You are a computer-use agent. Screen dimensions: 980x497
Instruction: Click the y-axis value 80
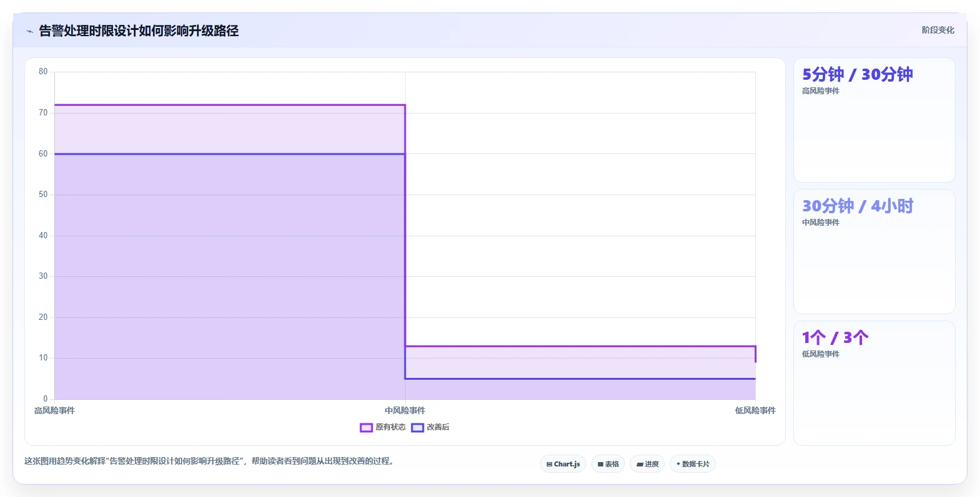pos(43,72)
